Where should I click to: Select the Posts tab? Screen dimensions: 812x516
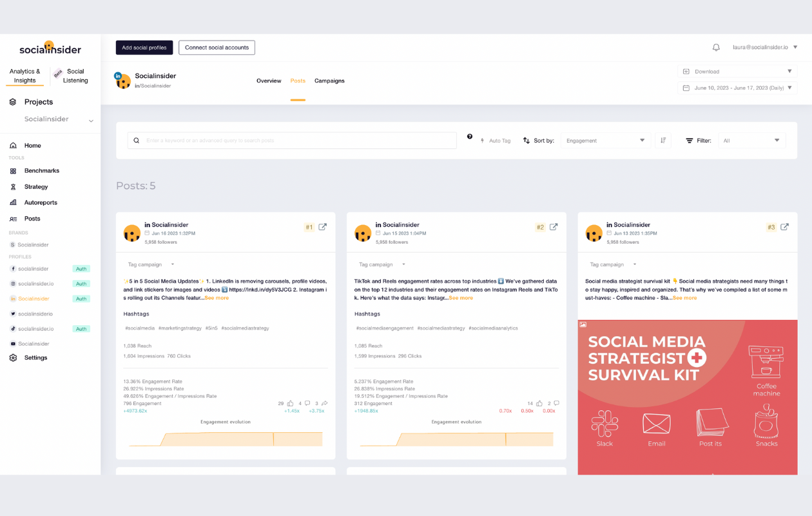pyautogui.click(x=298, y=81)
